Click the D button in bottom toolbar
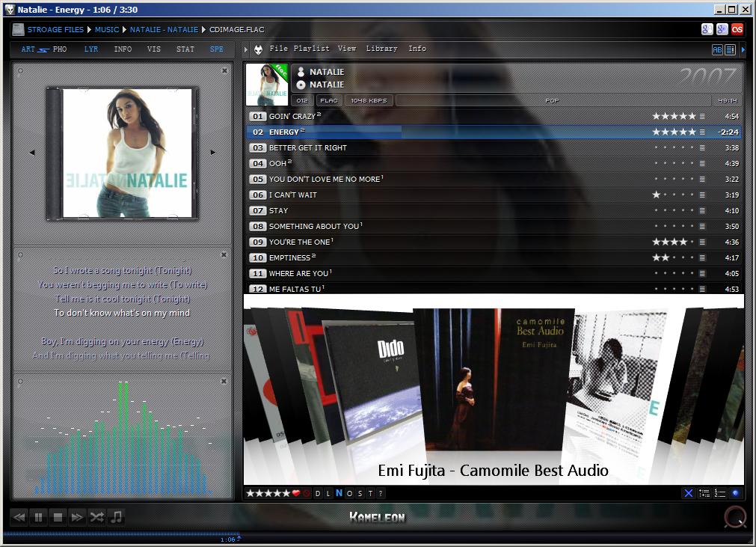Image resolution: width=756 pixels, height=547 pixels. coord(317,493)
